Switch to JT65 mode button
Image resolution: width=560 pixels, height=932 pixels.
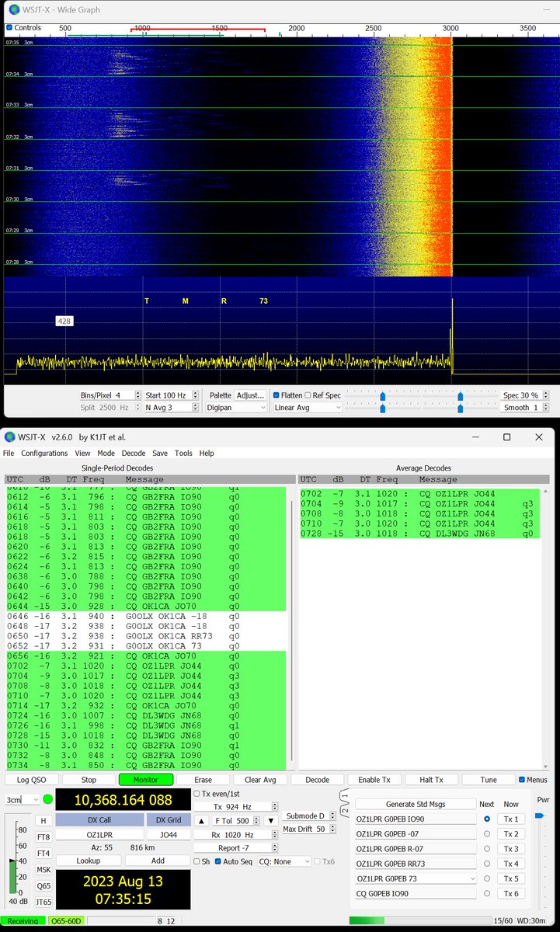43,902
